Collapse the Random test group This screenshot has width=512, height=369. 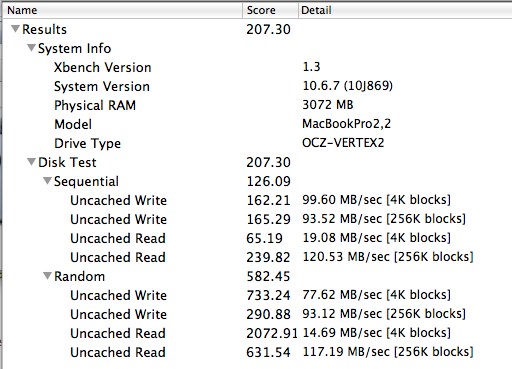(47, 276)
